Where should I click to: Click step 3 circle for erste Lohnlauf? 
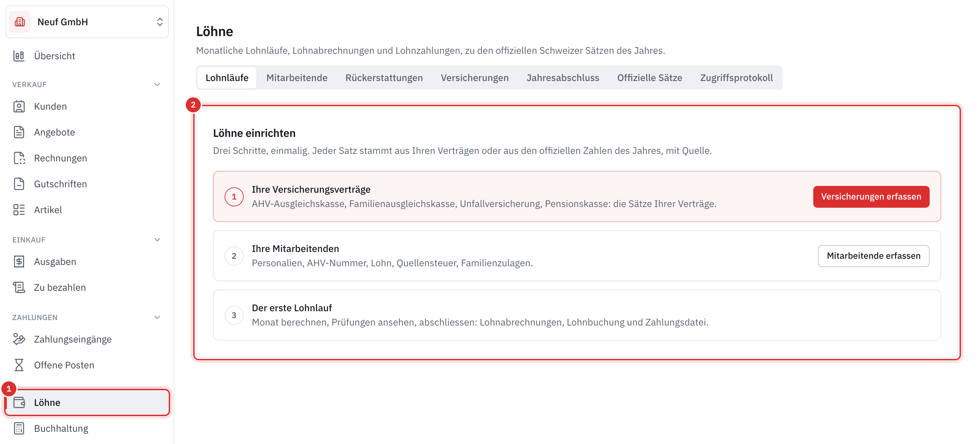coord(234,315)
